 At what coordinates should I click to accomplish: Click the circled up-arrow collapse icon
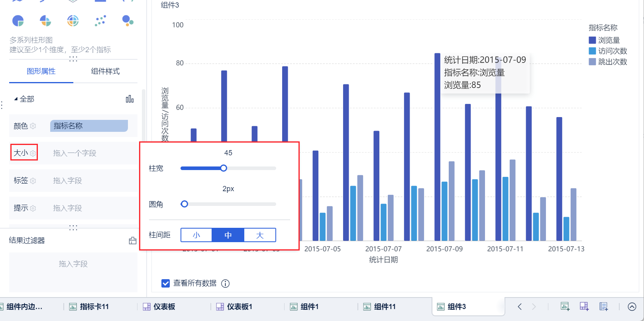click(632, 307)
